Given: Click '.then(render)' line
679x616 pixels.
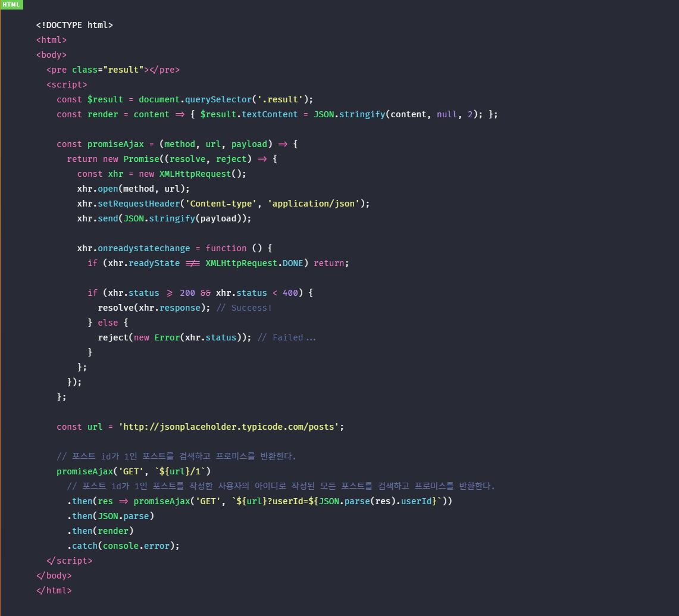Looking at the screenshot, I should click(100, 531).
